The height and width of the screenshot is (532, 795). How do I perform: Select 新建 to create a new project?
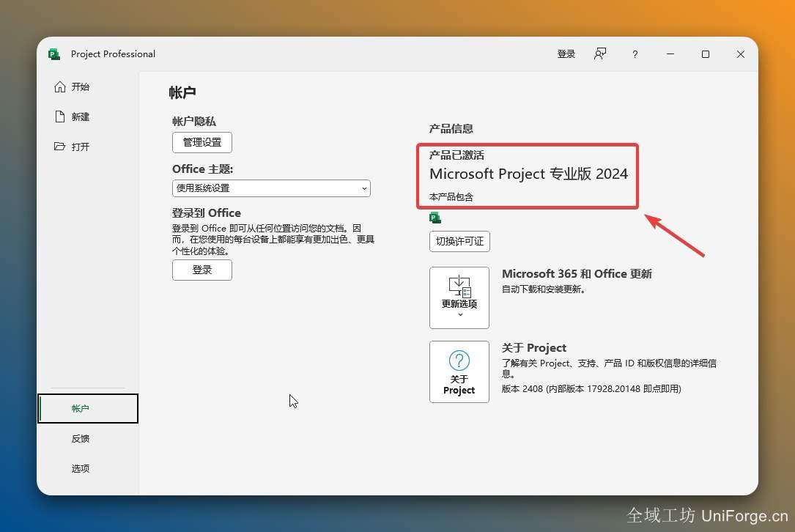[x=80, y=117]
